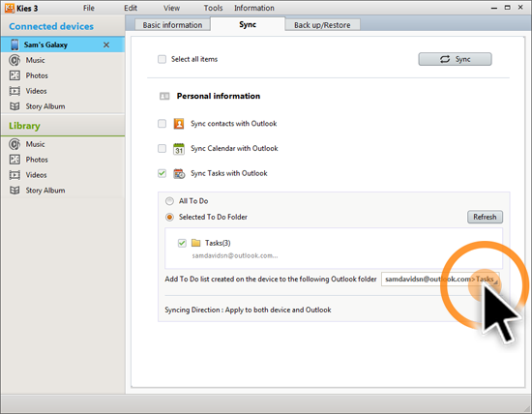Open Library Story Album icon
The width and height of the screenshot is (532, 414).
click(x=15, y=191)
